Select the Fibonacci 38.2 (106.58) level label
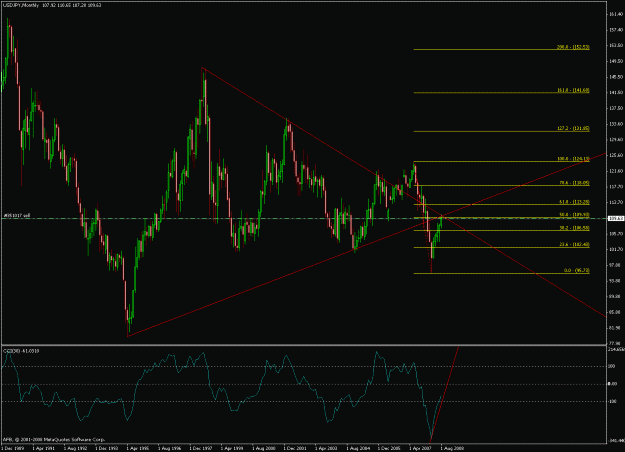This screenshot has width=625, height=452. pos(574,228)
